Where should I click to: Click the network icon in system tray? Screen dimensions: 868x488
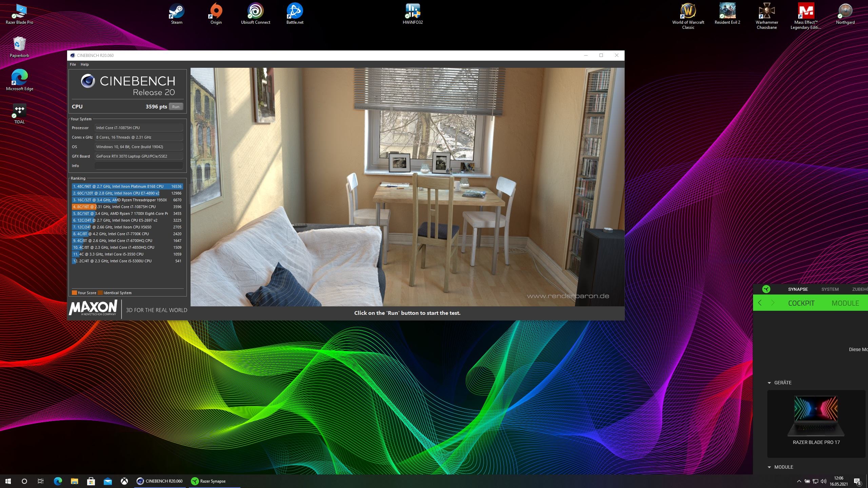pos(815,481)
